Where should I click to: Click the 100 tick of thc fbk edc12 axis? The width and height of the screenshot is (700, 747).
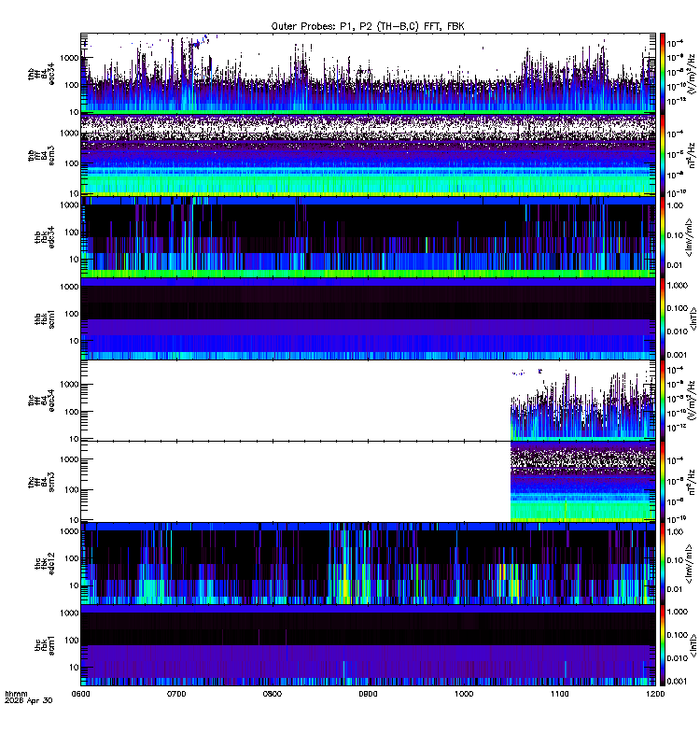[72, 558]
